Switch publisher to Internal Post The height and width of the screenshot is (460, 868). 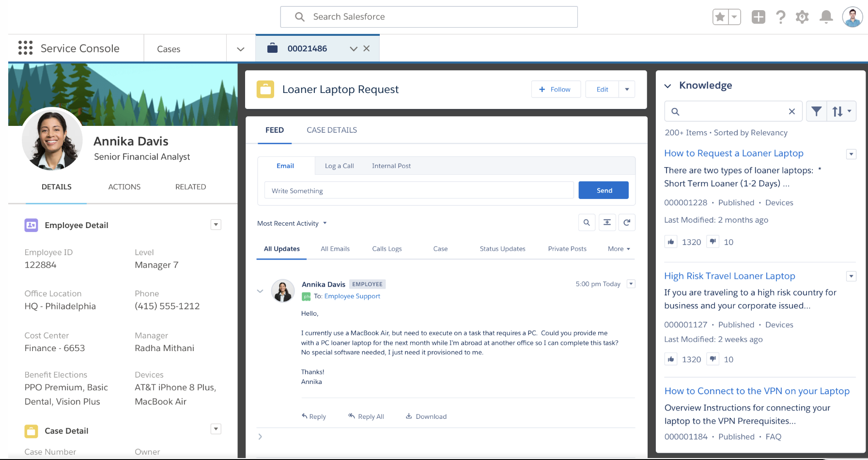pos(391,166)
